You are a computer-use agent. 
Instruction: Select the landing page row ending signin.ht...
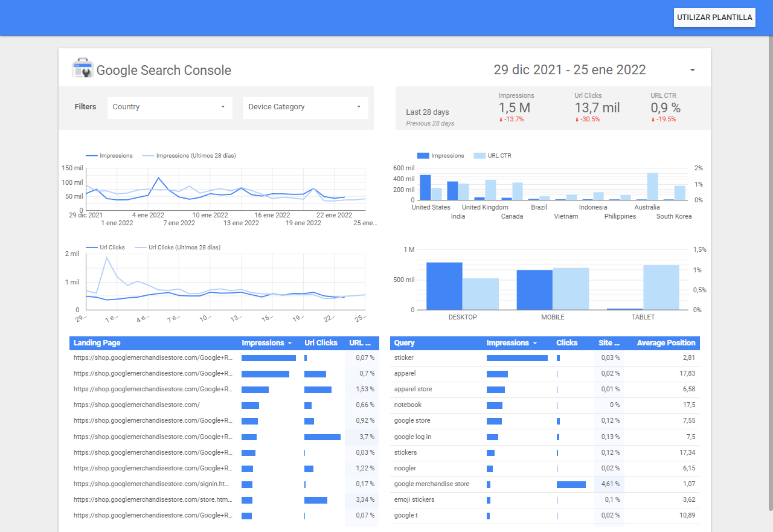coord(224,484)
